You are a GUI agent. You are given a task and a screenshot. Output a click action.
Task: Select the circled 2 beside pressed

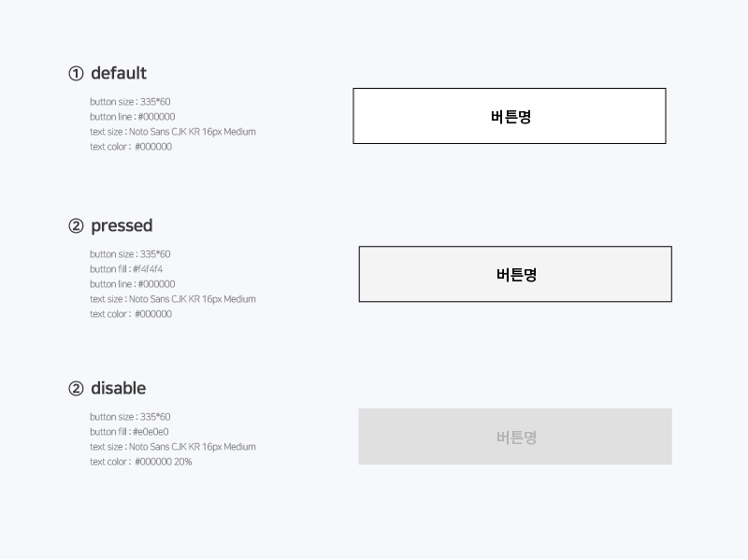point(76,225)
